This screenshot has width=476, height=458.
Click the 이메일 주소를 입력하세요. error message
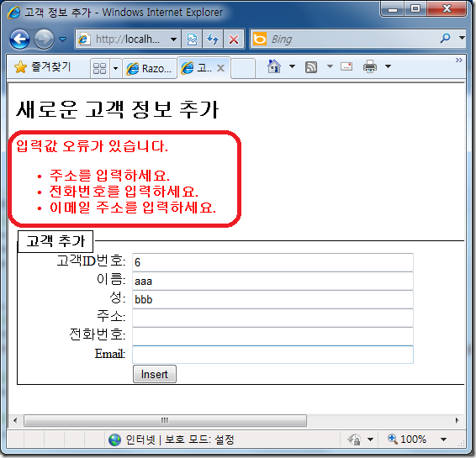pyautogui.click(x=133, y=208)
